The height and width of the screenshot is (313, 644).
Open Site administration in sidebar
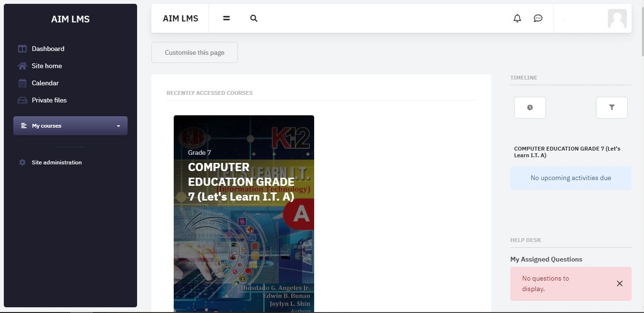tap(57, 162)
